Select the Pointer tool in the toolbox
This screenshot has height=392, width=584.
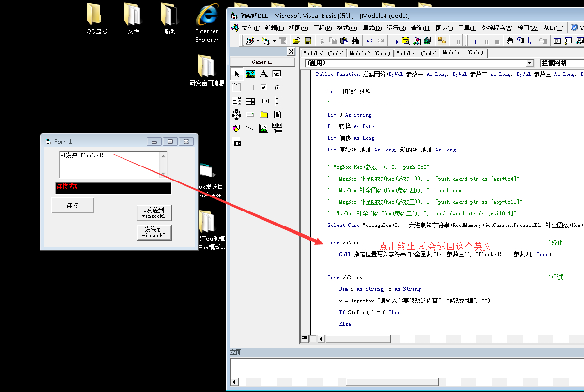tap(237, 74)
